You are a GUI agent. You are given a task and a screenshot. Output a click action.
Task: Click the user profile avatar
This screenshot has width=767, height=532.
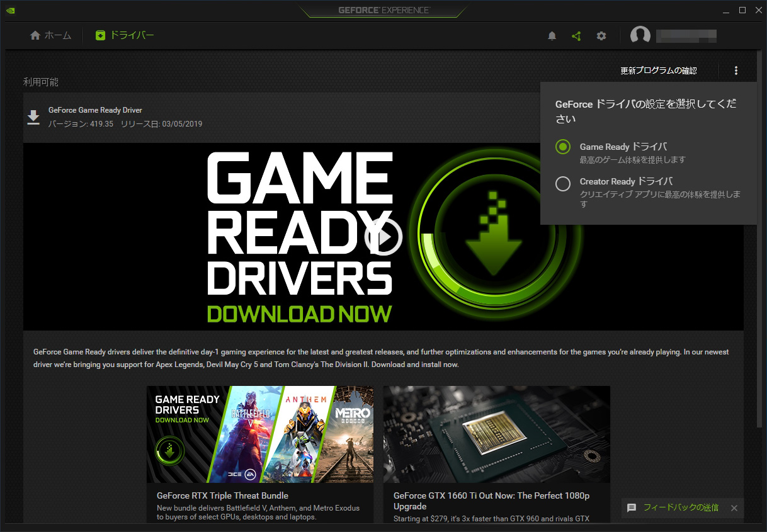[640, 36]
